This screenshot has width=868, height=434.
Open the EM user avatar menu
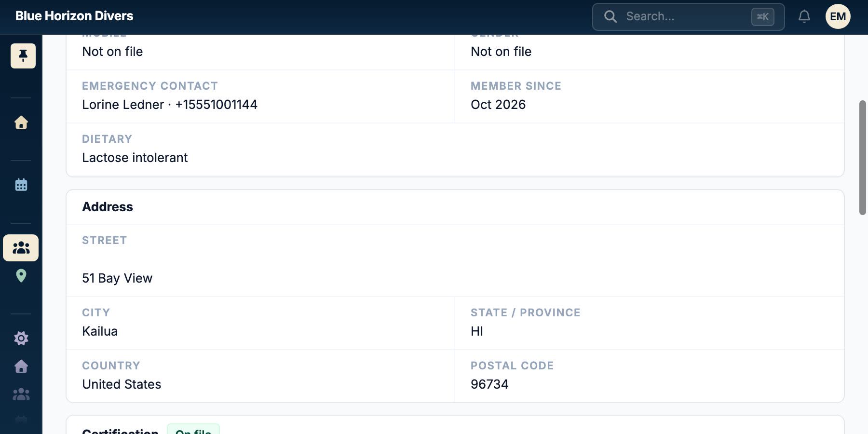(x=838, y=16)
